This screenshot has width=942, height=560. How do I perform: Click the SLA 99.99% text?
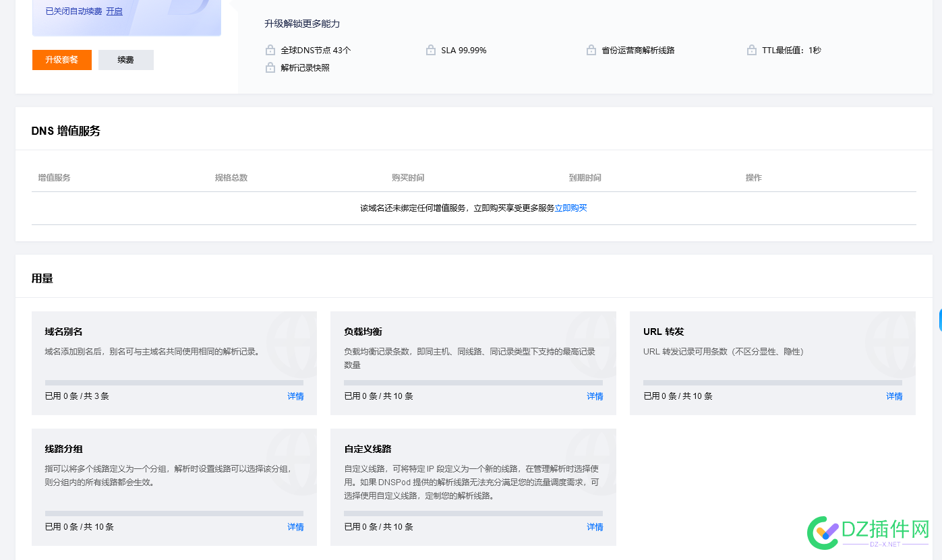pyautogui.click(x=464, y=51)
